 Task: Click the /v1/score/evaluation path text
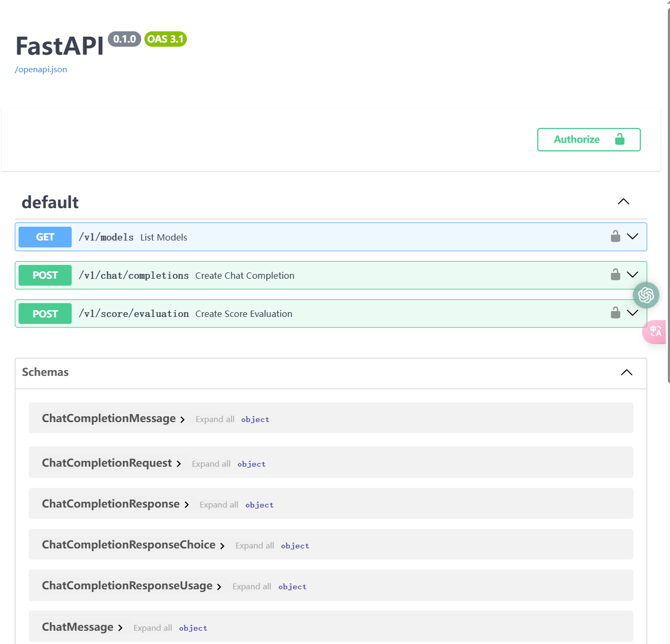pyautogui.click(x=134, y=314)
